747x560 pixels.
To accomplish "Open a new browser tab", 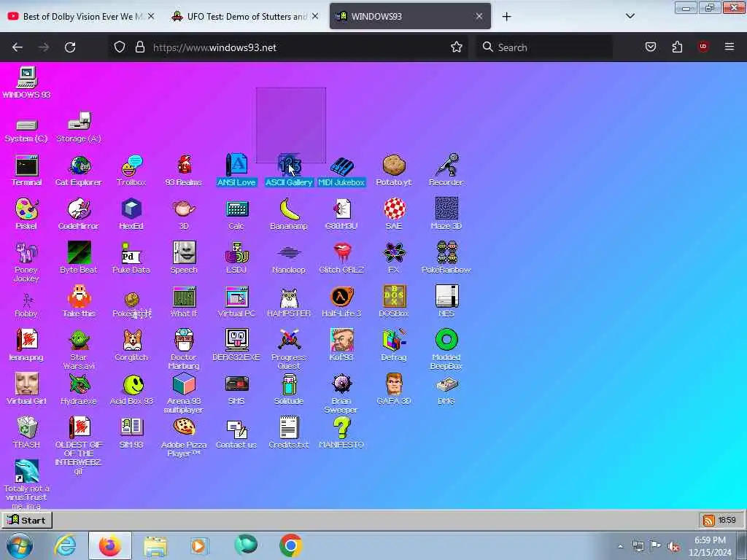I will [506, 17].
